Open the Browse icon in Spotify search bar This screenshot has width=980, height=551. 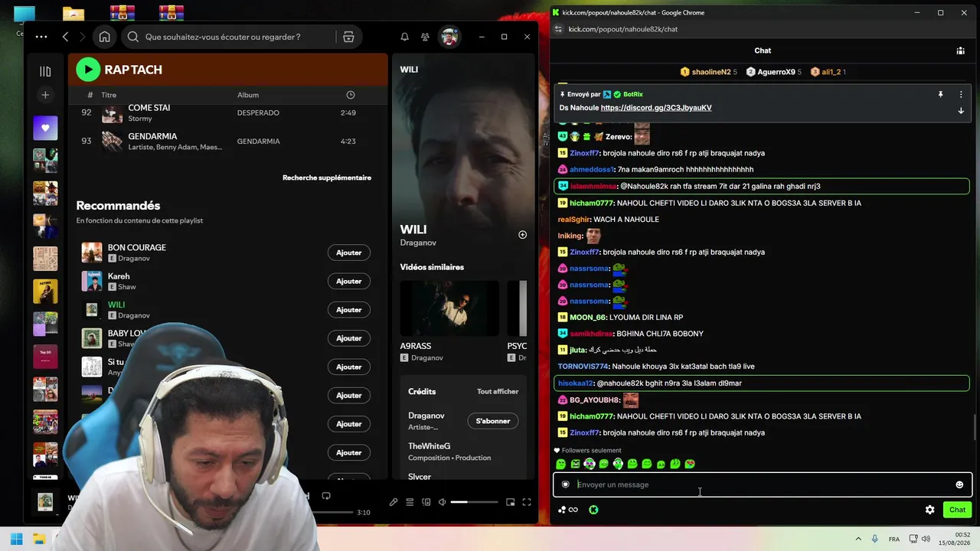coord(348,37)
